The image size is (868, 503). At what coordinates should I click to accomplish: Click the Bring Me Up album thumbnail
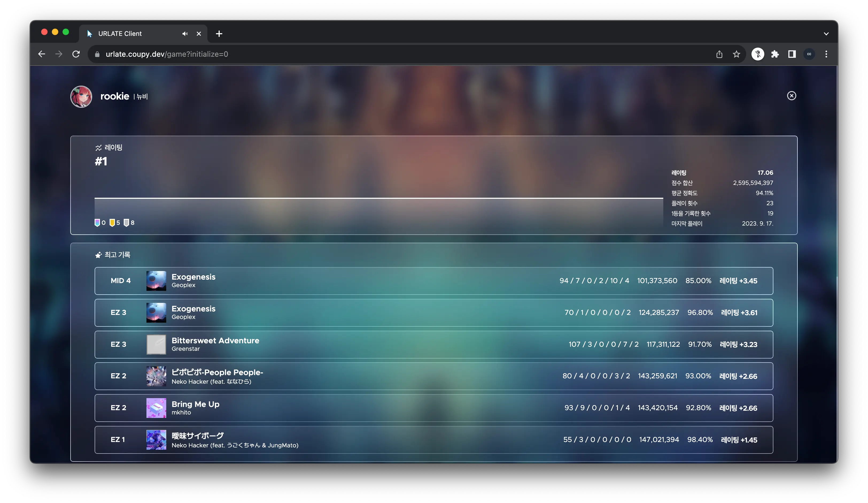point(156,408)
